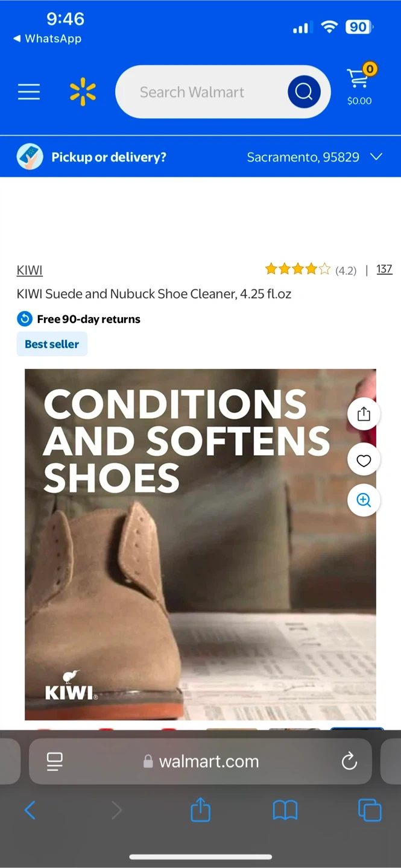Add item to favorites with heart icon
The width and height of the screenshot is (401, 868).
coord(364,461)
